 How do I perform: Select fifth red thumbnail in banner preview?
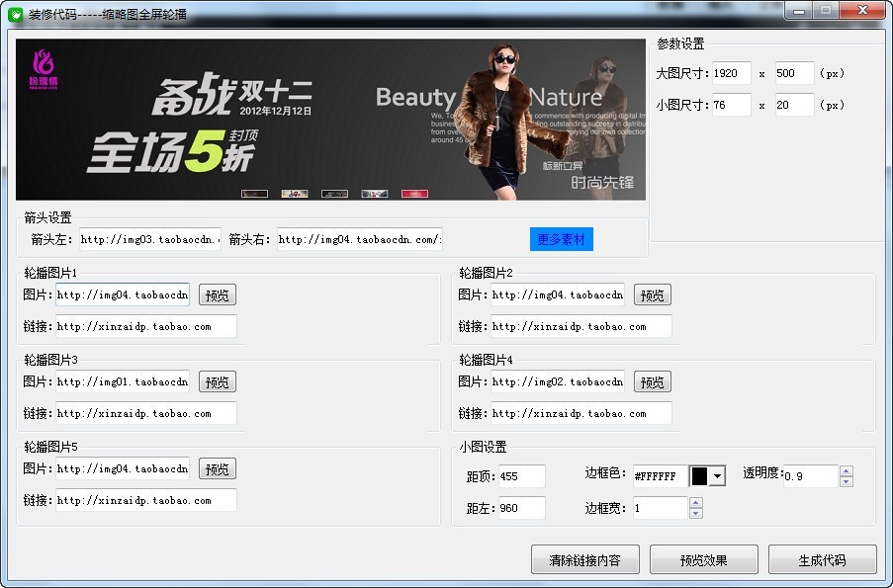coord(414,194)
